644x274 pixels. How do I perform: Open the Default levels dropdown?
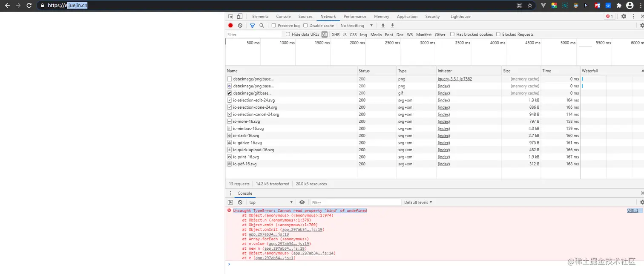418,202
